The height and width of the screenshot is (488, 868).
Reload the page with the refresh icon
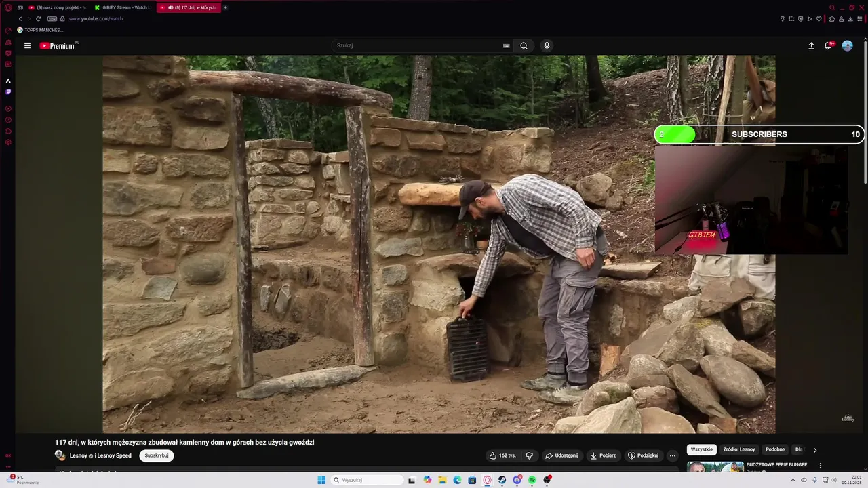[x=38, y=18]
